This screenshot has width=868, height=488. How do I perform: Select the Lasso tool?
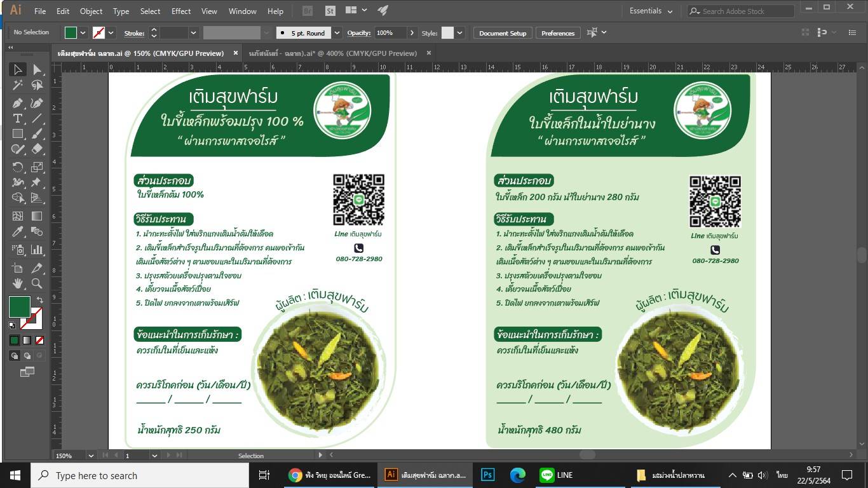37,85
